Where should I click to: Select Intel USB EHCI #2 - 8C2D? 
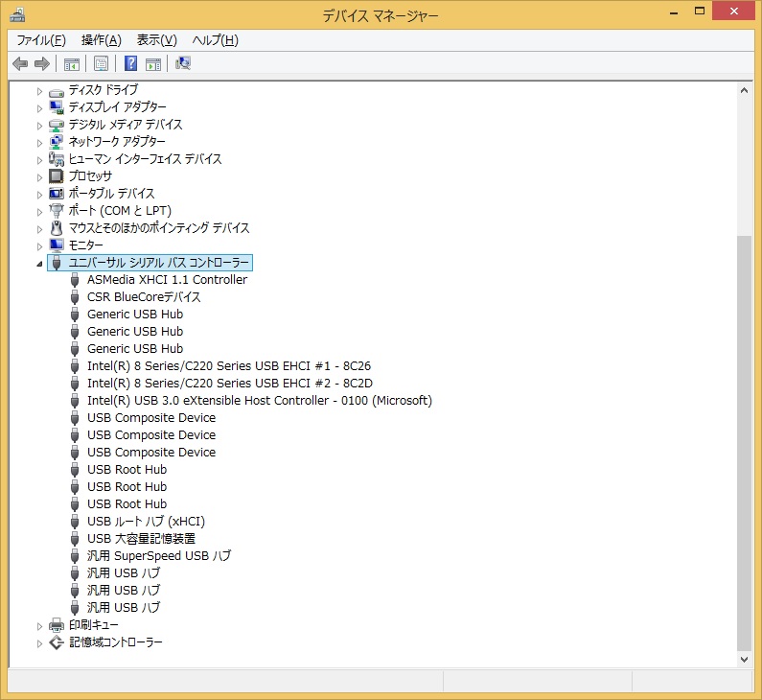click(x=230, y=383)
